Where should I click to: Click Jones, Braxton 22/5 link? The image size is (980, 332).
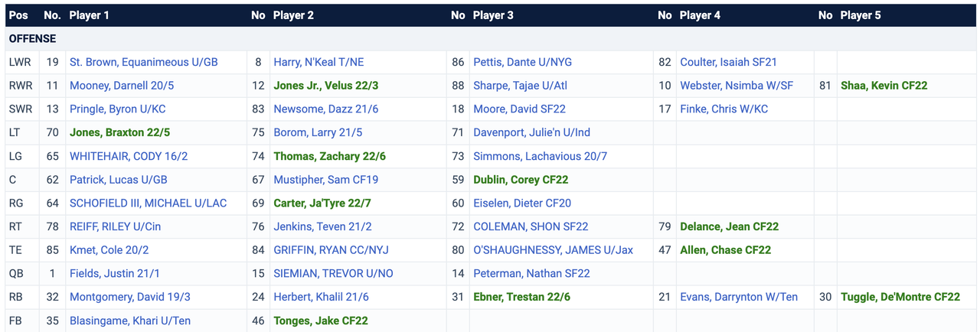tap(119, 132)
